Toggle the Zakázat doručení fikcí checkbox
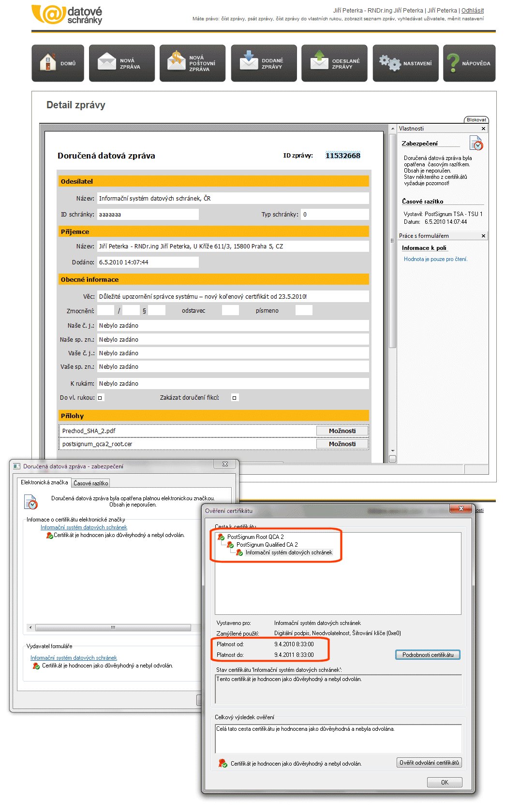The height and width of the screenshot is (812, 505). tap(235, 398)
